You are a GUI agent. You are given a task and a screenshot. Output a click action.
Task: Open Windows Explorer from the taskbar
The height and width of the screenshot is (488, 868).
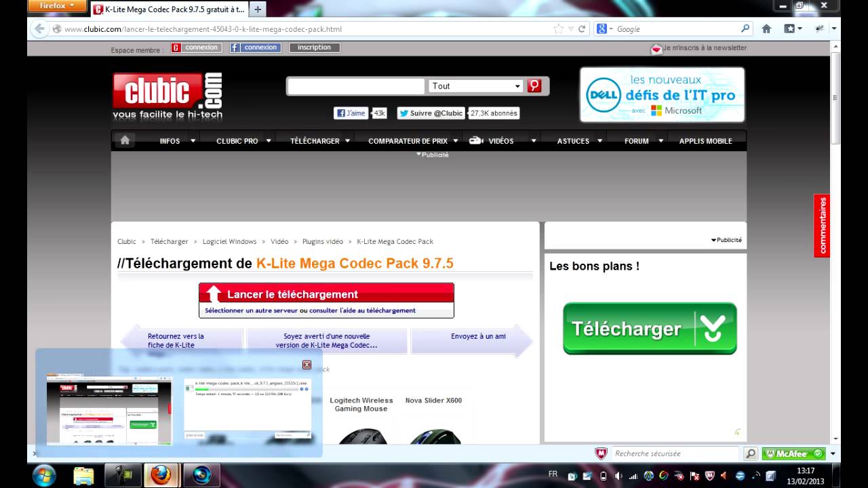point(83,475)
